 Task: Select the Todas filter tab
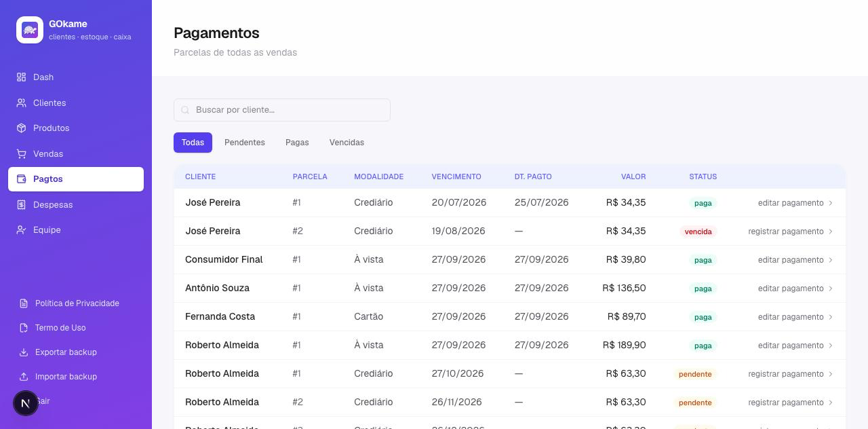pos(193,143)
